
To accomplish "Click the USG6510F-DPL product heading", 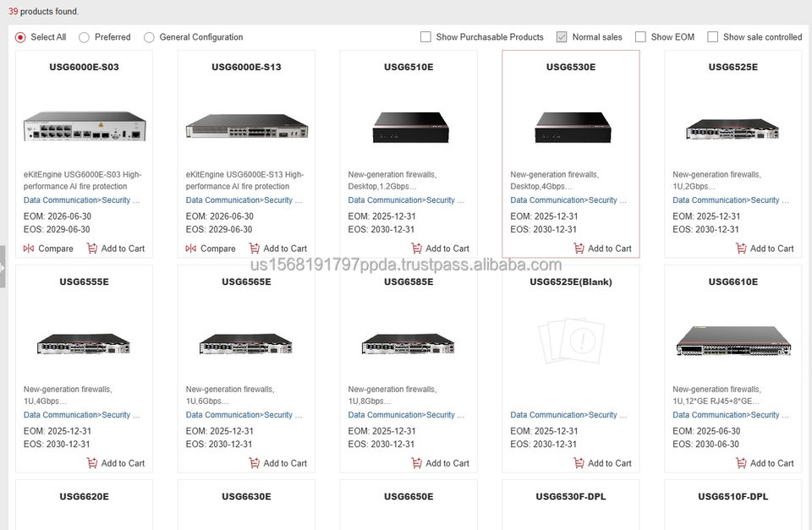I will (x=733, y=496).
